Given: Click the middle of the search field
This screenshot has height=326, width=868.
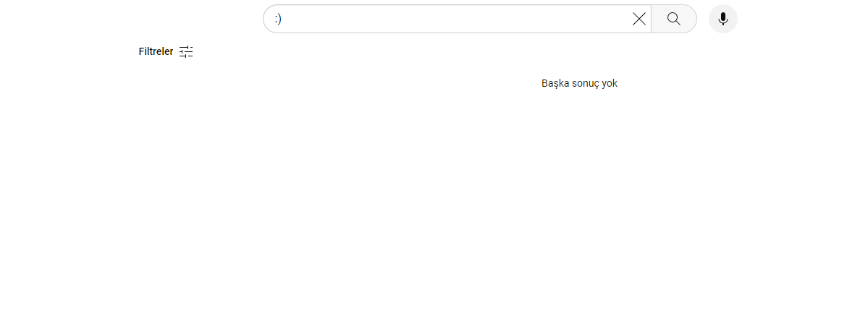Looking at the screenshot, I should pyautogui.click(x=449, y=19).
